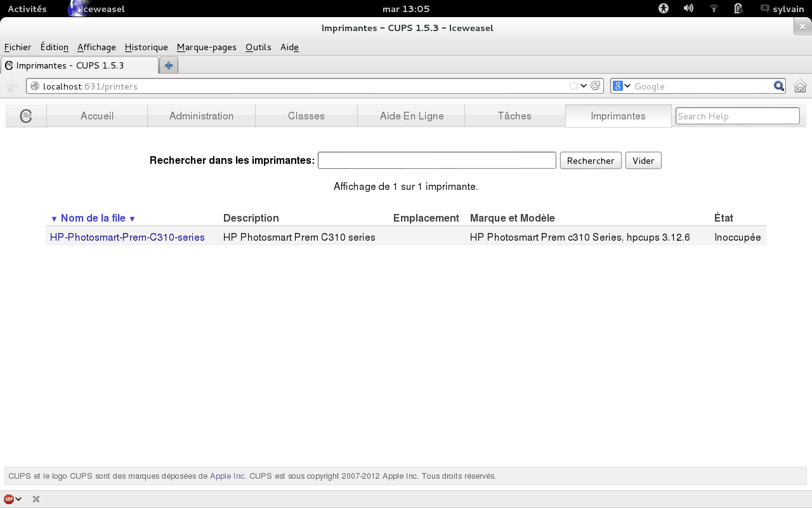Reload the page with the refresh icon

tap(596, 86)
